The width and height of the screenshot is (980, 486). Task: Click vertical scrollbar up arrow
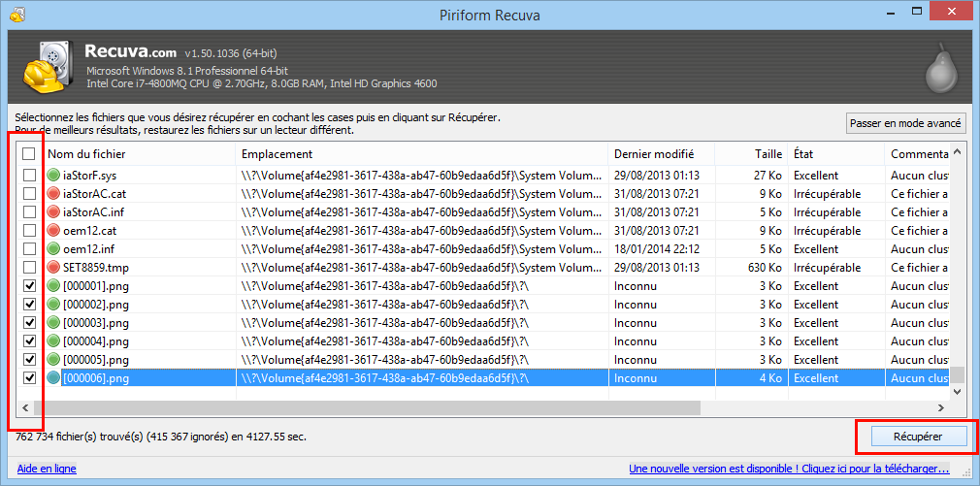(958, 153)
